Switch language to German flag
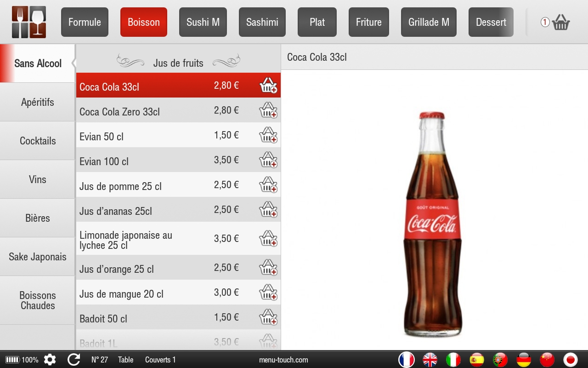This screenshot has width=588, height=368. (x=524, y=360)
